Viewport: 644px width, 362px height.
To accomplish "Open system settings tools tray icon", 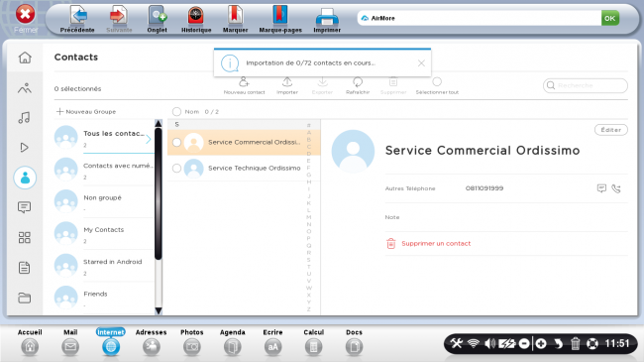I will point(457,343).
